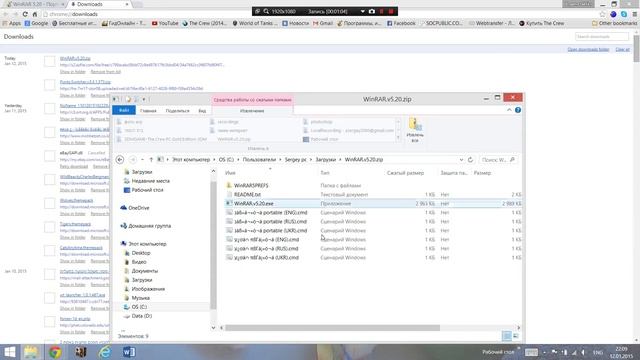This screenshot has width=640, height=360.
Task: Click Search downloads field in Chrome
Action: pyautogui.click(x=602, y=37)
